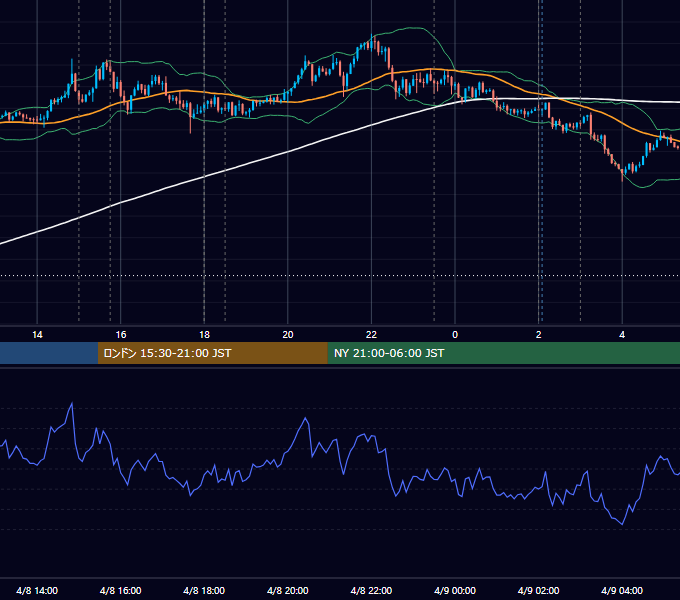Click the 4/8 14:00 time label
Screen dimensions: 680x600
pyautogui.click(x=37, y=590)
